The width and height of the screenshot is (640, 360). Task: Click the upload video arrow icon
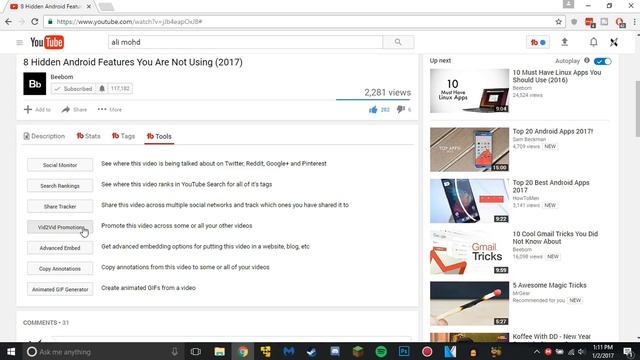pos(564,42)
